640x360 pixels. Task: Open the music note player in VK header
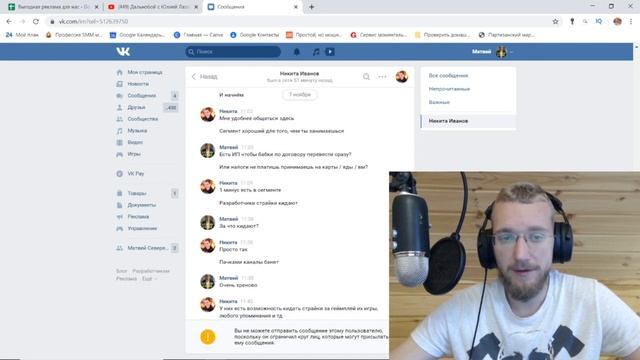click(316, 52)
